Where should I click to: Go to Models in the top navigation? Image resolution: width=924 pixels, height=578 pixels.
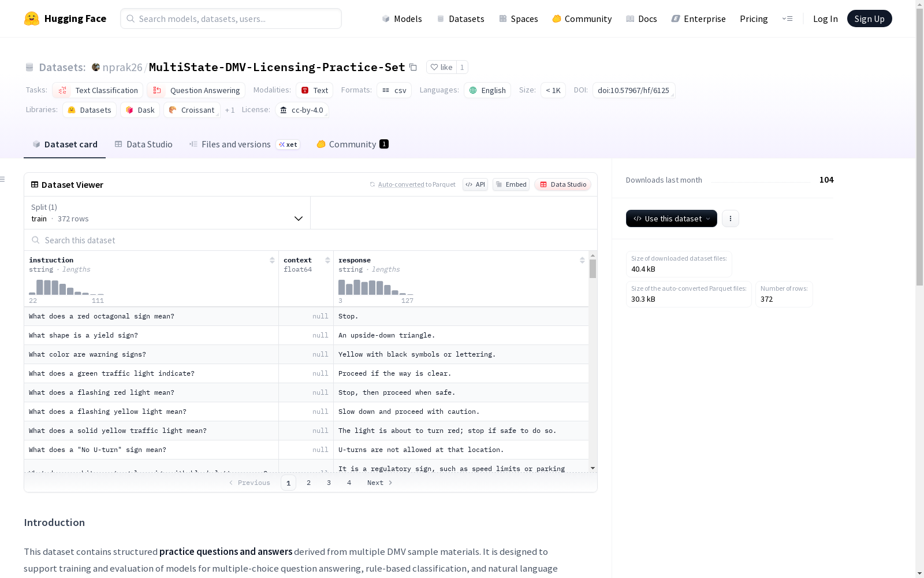(402, 18)
